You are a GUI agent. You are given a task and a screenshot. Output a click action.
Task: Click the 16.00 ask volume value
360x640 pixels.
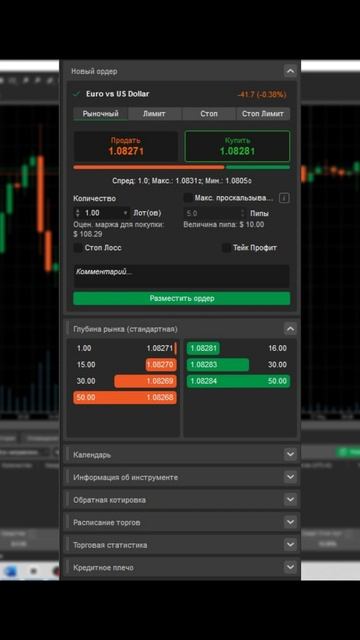point(277,349)
